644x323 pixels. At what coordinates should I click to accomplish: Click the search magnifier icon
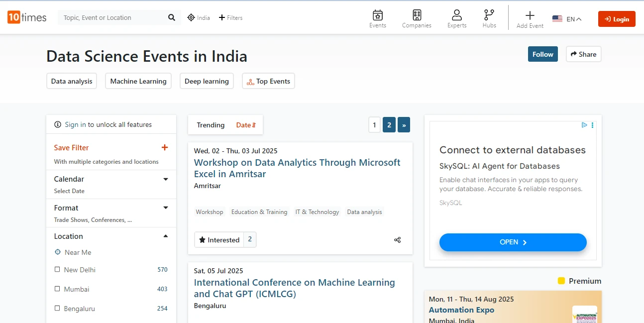coord(172,17)
